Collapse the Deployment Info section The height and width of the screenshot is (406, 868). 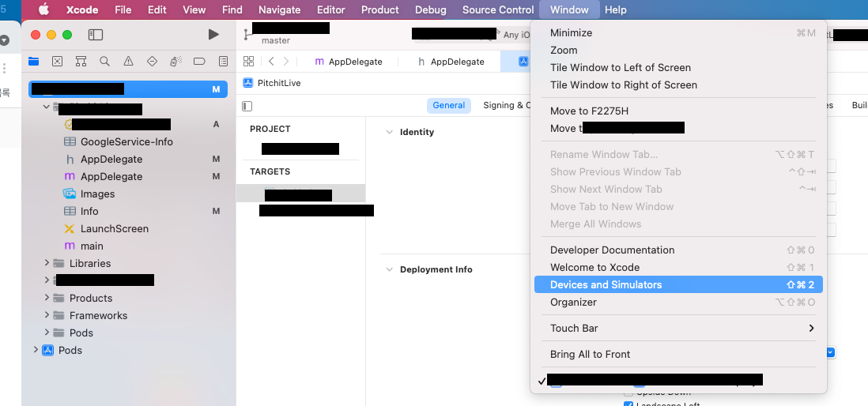point(389,269)
